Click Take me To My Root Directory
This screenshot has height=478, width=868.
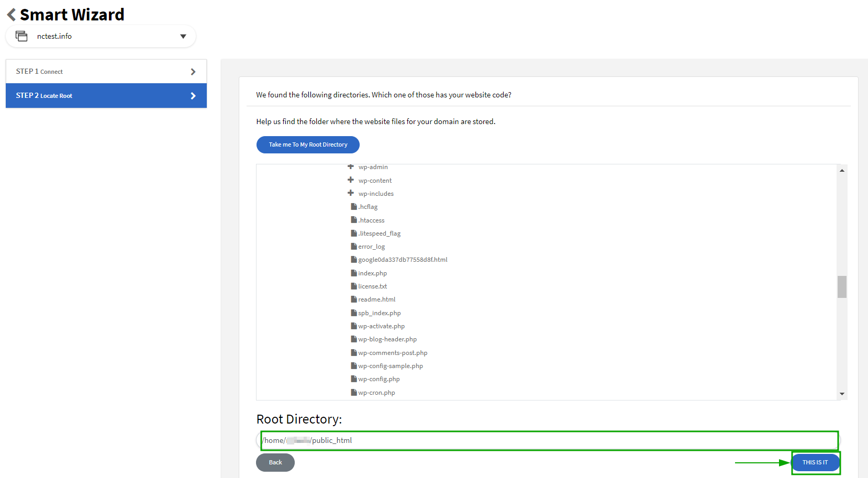(308, 145)
